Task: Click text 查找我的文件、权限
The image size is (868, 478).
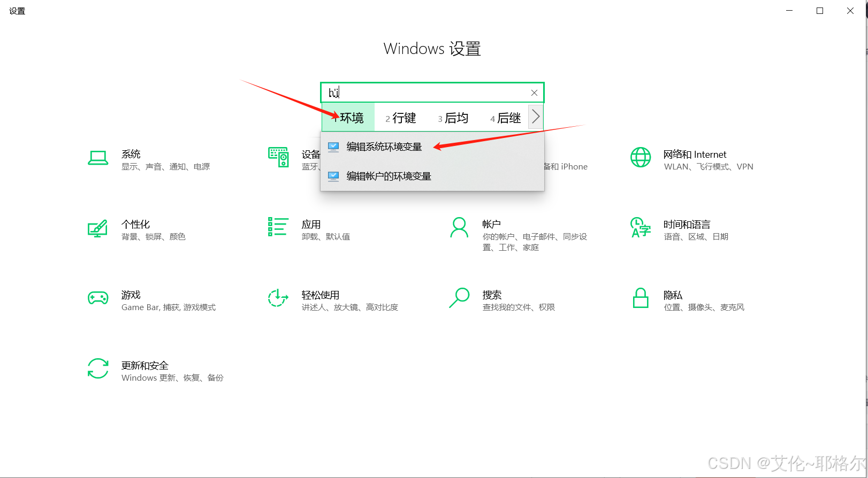Action: click(x=519, y=307)
